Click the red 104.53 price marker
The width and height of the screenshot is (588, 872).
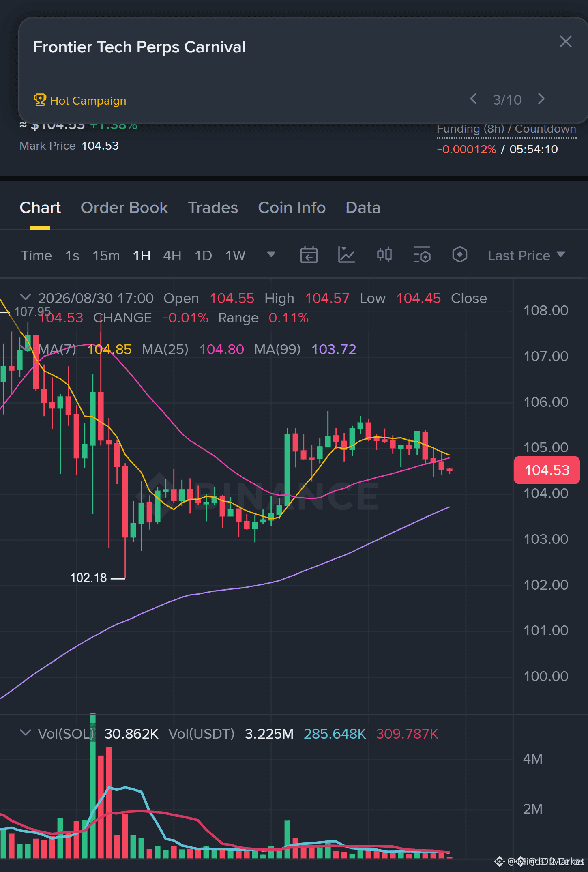pos(547,470)
